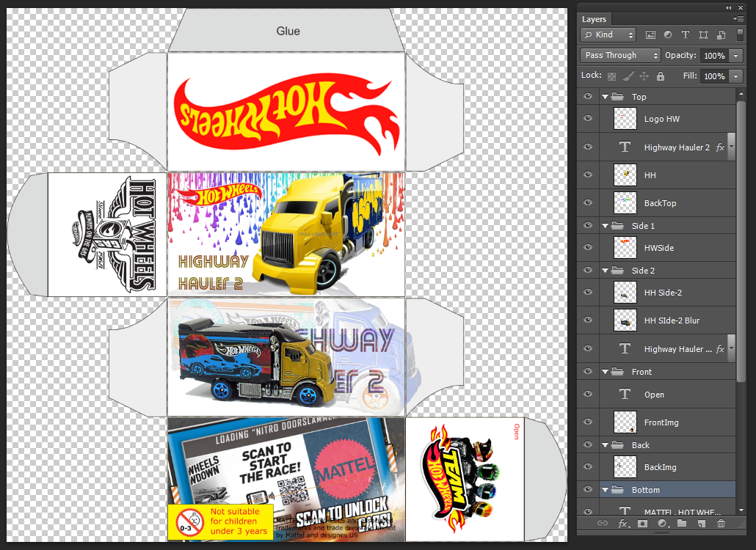Collapse the Front group

[605, 372]
